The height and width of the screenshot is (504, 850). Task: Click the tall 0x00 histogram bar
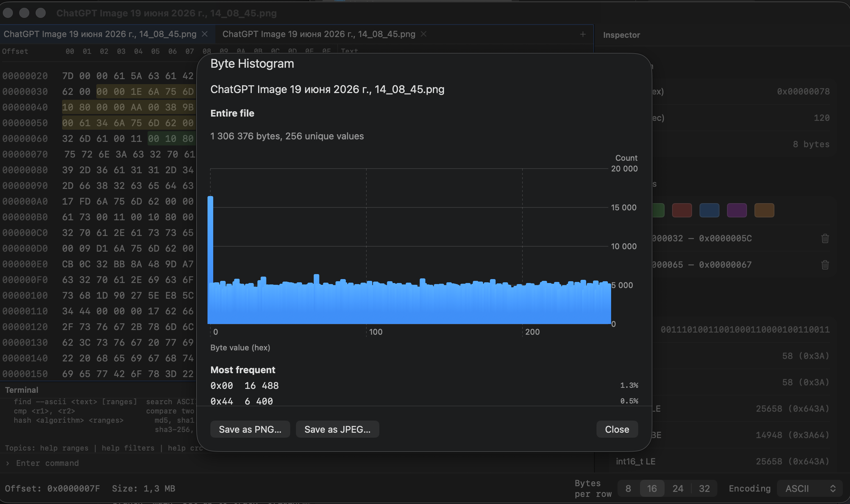pos(210,260)
